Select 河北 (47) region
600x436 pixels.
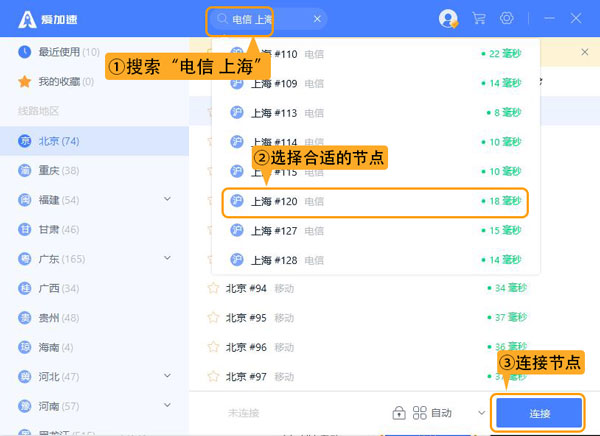(94, 377)
